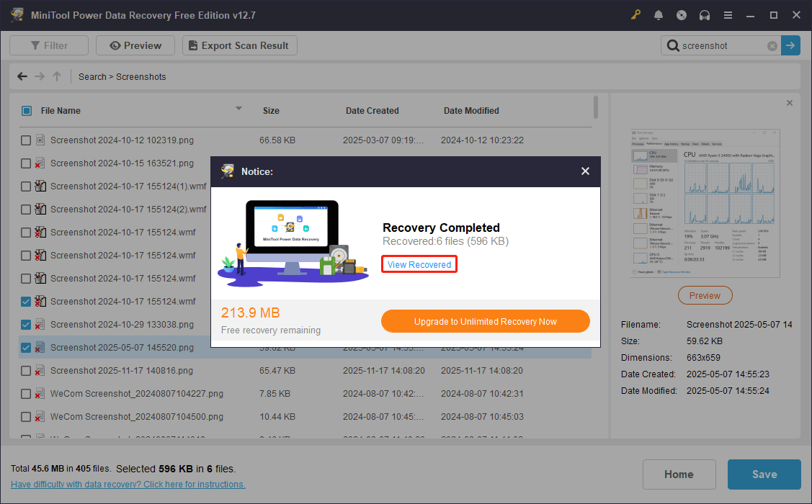Click Export Scan Result in the toolbar
The width and height of the screenshot is (812, 504).
coord(239,45)
